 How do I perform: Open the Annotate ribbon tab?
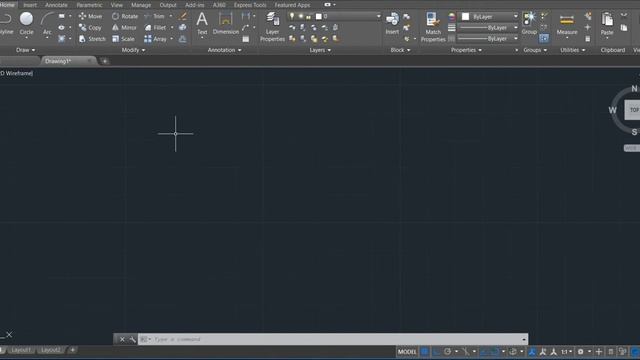click(56, 5)
